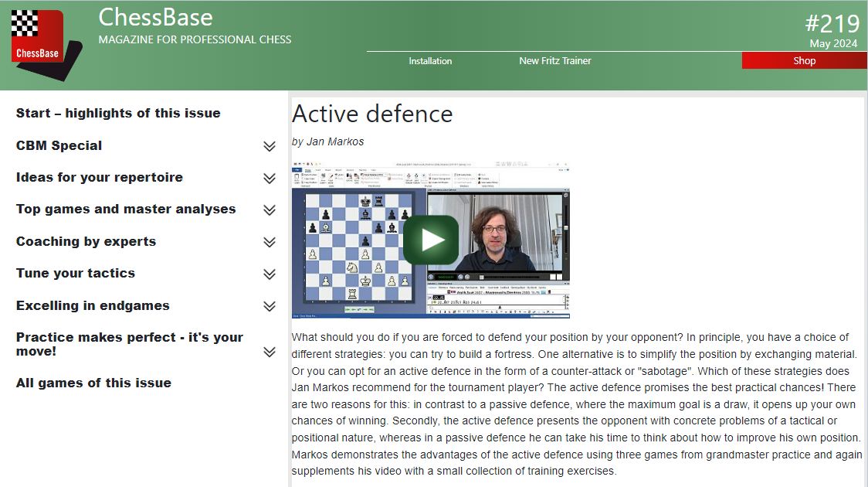Expand the CBM Special chevron
Image resolution: width=868 pixels, height=487 pixels.
269,146
